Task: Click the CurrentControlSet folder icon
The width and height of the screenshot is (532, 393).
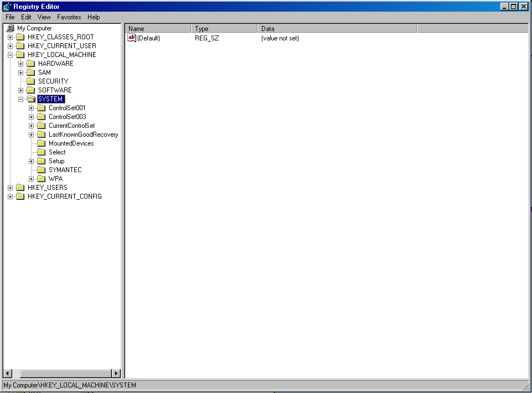Action: coord(42,126)
